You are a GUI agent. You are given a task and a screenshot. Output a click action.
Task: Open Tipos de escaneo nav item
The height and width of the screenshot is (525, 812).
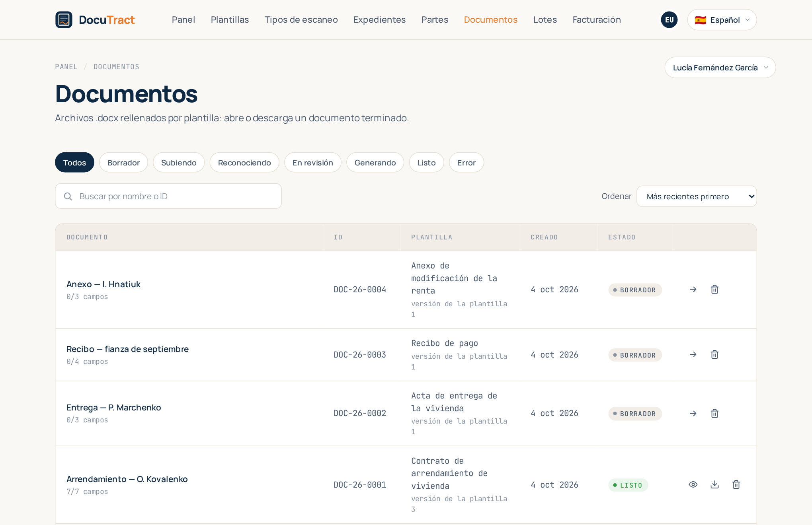tap(301, 20)
